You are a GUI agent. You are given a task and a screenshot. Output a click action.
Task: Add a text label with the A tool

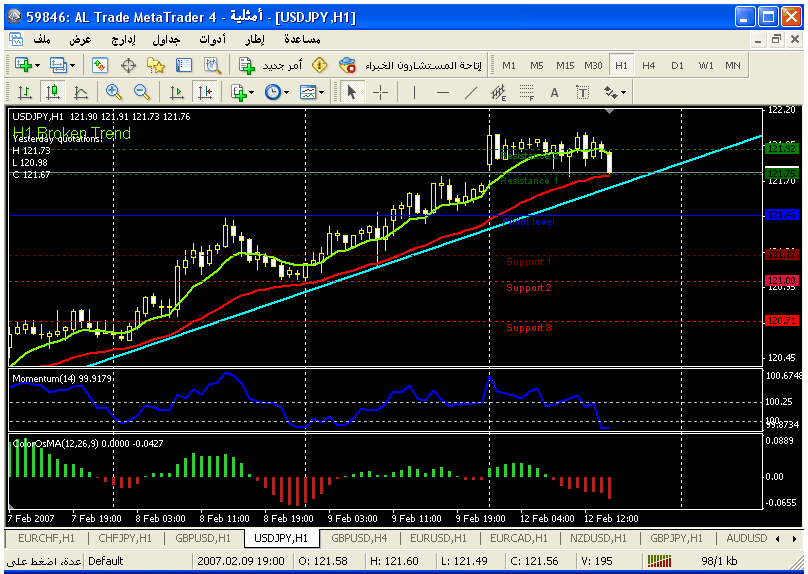coord(554,92)
